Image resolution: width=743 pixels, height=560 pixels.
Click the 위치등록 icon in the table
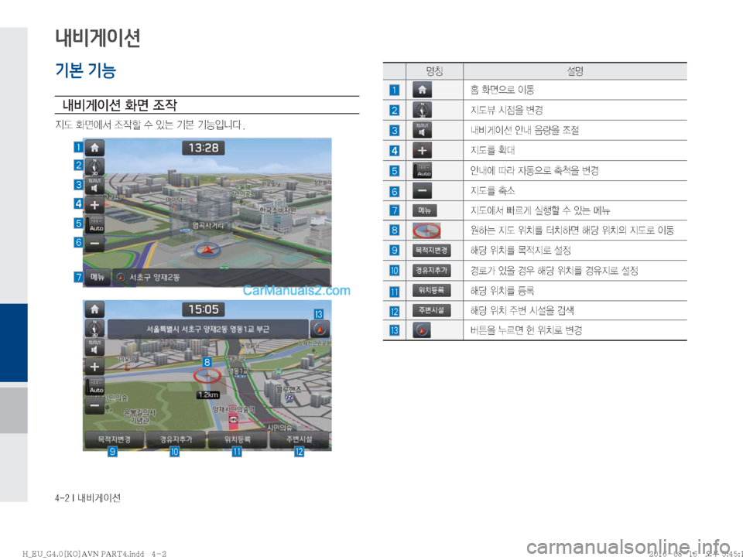(x=431, y=290)
